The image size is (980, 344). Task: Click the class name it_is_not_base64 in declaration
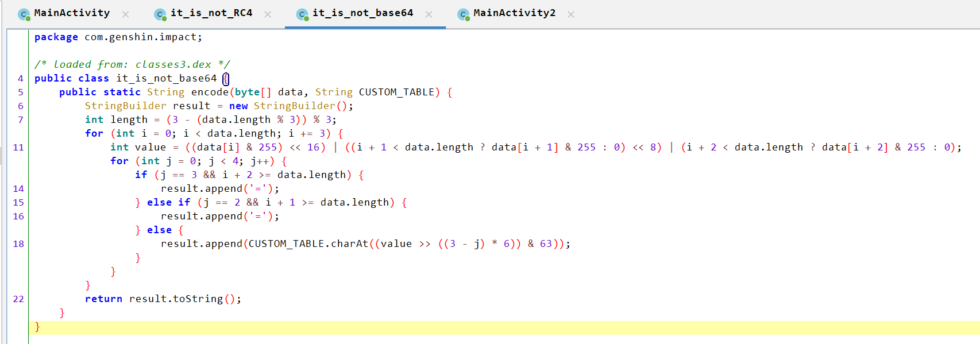[x=167, y=78]
